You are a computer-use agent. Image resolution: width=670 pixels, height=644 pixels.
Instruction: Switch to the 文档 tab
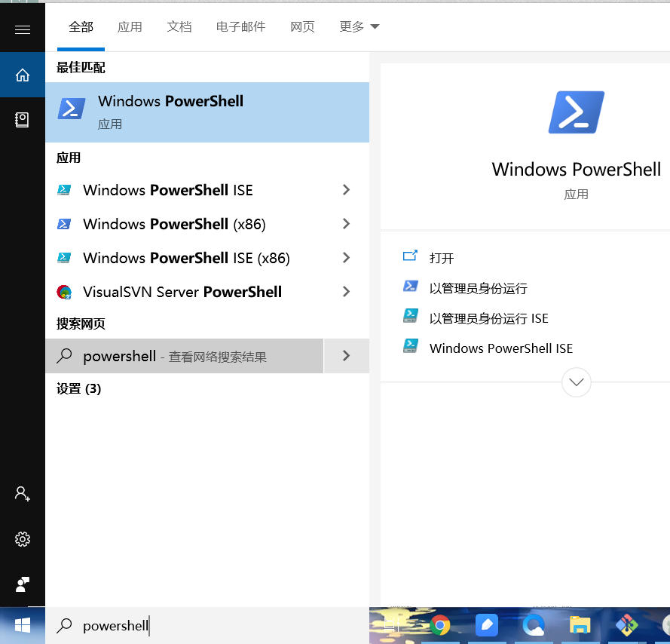click(179, 27)
